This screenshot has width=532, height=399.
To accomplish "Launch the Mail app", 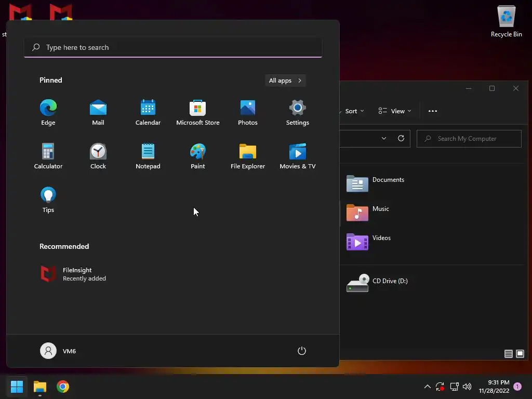I will pos(98,113).
